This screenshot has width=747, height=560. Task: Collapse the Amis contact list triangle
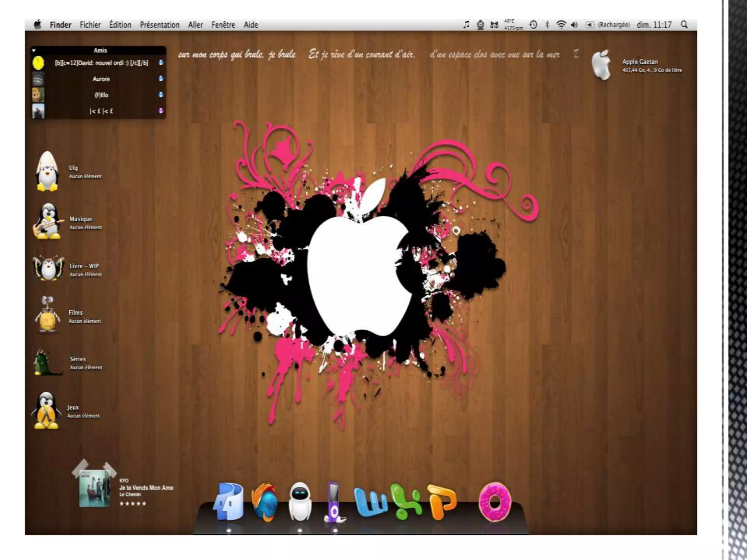pos(34,50)
